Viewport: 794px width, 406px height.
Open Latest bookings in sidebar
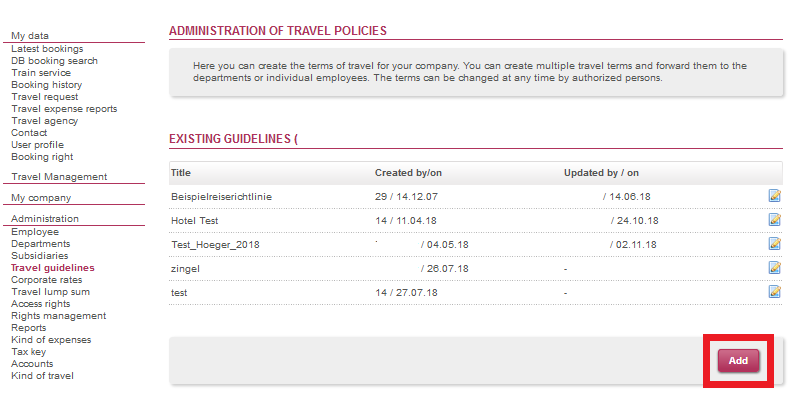coord(47,49)
